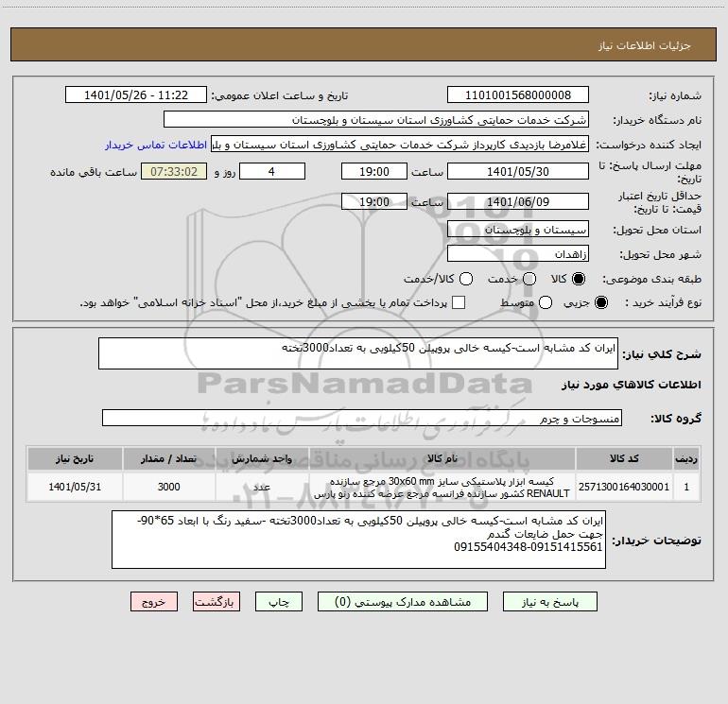Select the کالا/خدمت radio button
728x704 pixels.
[x=466, y=279]
